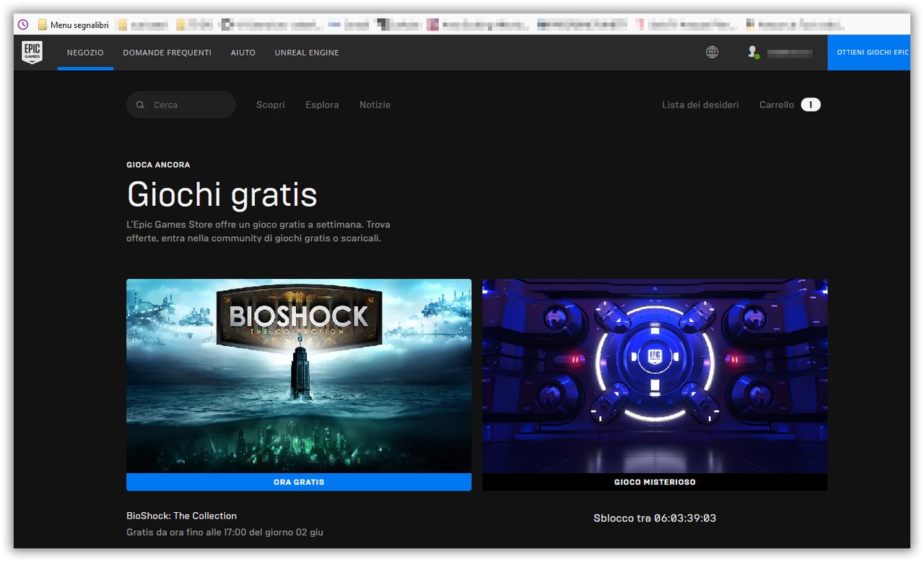Select the NEGOZIO tab
This screenshot has height=562, width=924.
click(x=85, y=53)
